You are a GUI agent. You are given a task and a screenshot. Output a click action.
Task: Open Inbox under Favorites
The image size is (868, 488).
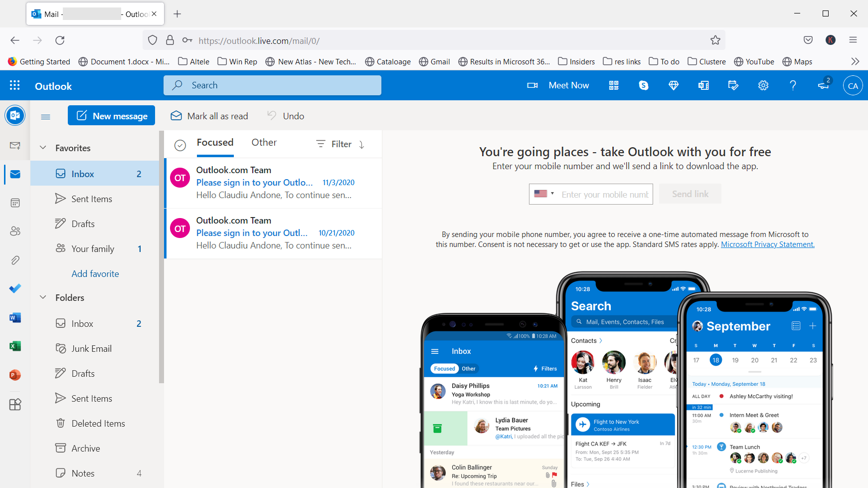(95, 174)
